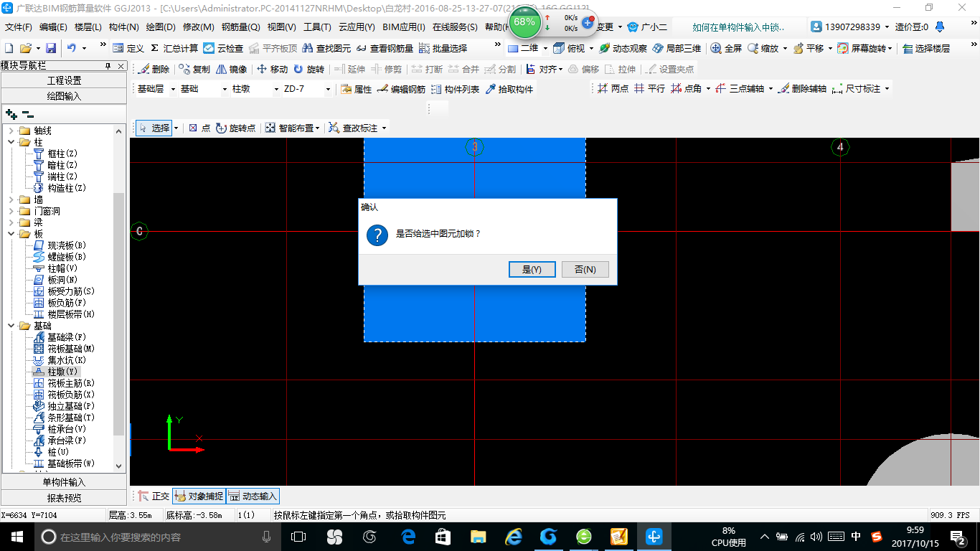The height and width of the screenshot is (551, 980).
Task: Open 构件列表 component list
Action: (x=455, y=89)
